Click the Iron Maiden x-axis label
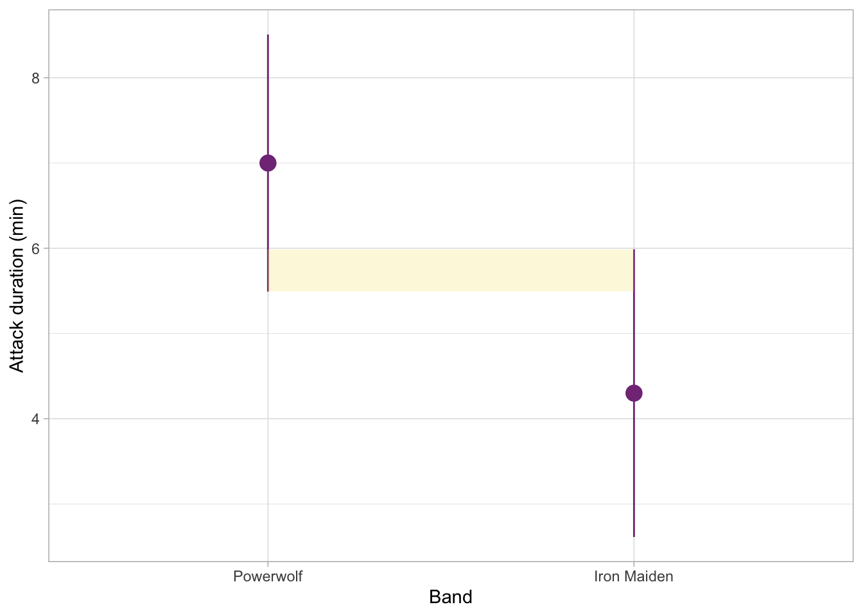The height and width of the screenshot is (616, 863). coord(634,576)
